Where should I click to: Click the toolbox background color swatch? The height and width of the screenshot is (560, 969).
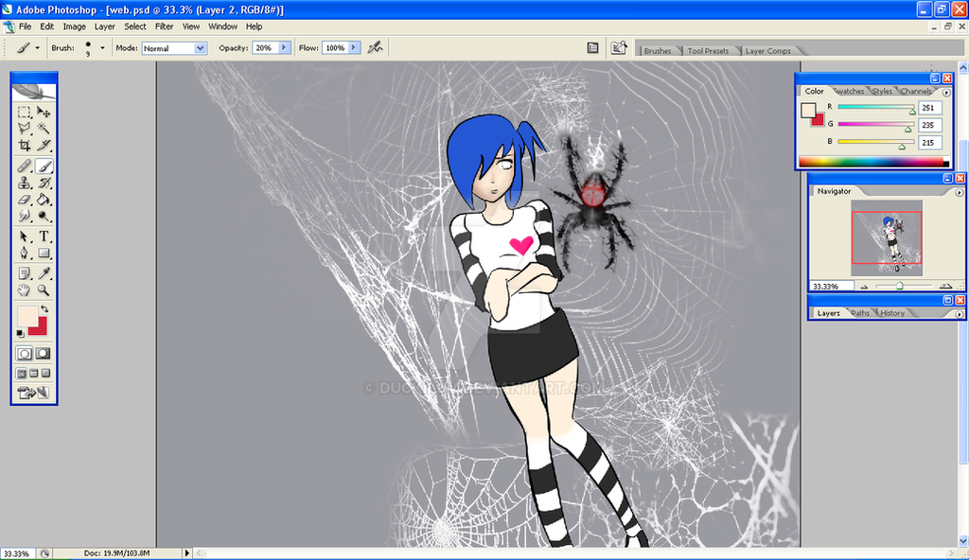pyautogui.click(x=41, y=327)
